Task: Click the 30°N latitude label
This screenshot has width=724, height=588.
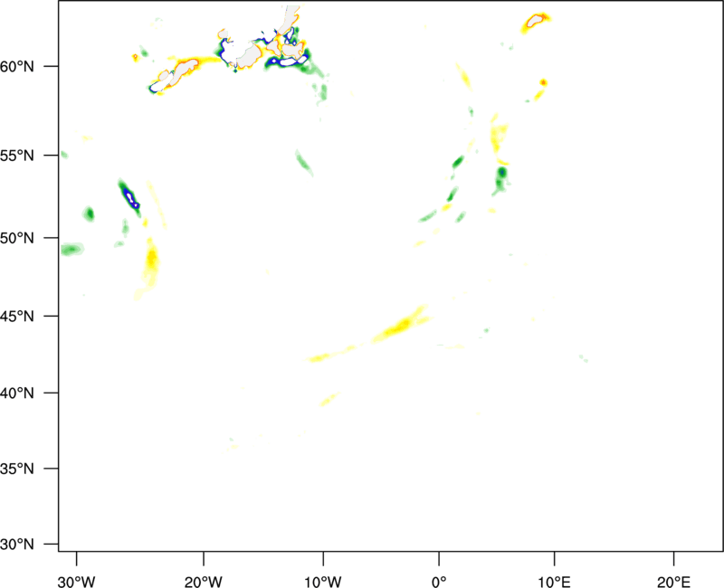Action: pyautogui.click(x=17, y=545)
